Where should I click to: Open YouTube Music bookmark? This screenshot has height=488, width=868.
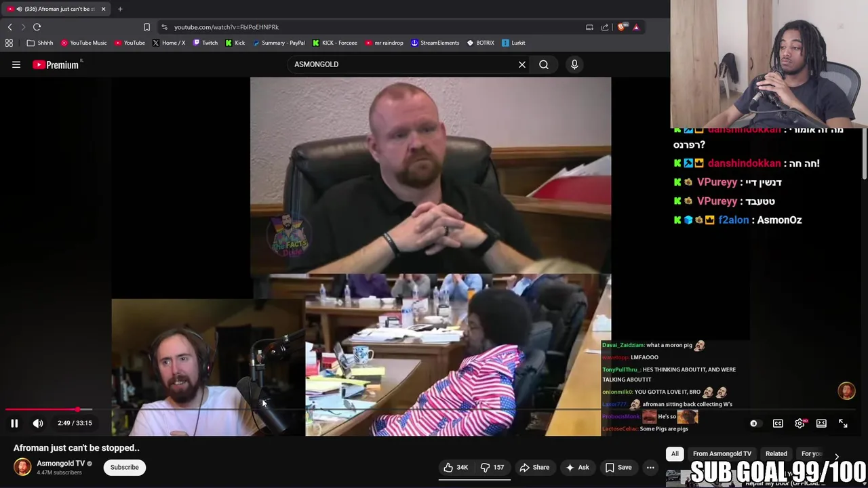pos(83,43)
